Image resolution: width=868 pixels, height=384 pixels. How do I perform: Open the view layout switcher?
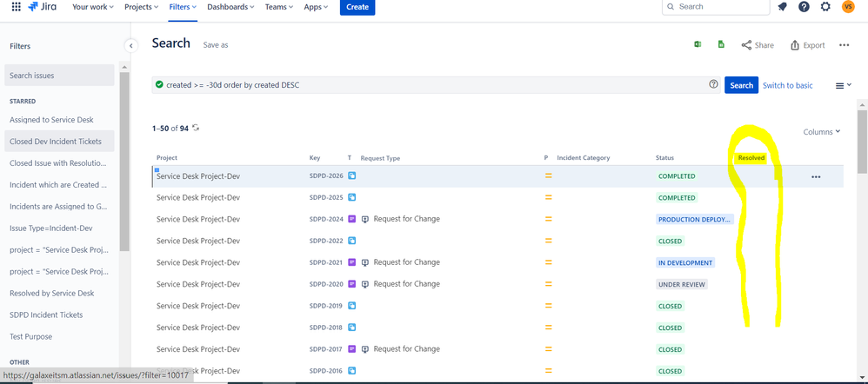click(x=843, y=85)
